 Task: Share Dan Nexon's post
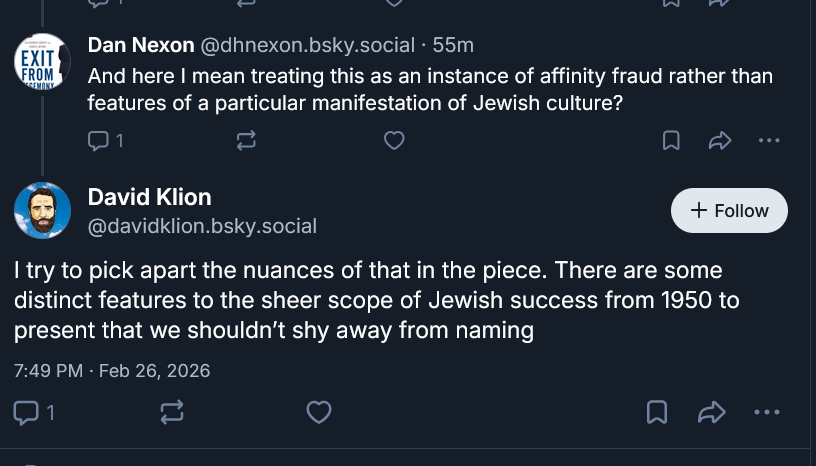tap(720, 141)
